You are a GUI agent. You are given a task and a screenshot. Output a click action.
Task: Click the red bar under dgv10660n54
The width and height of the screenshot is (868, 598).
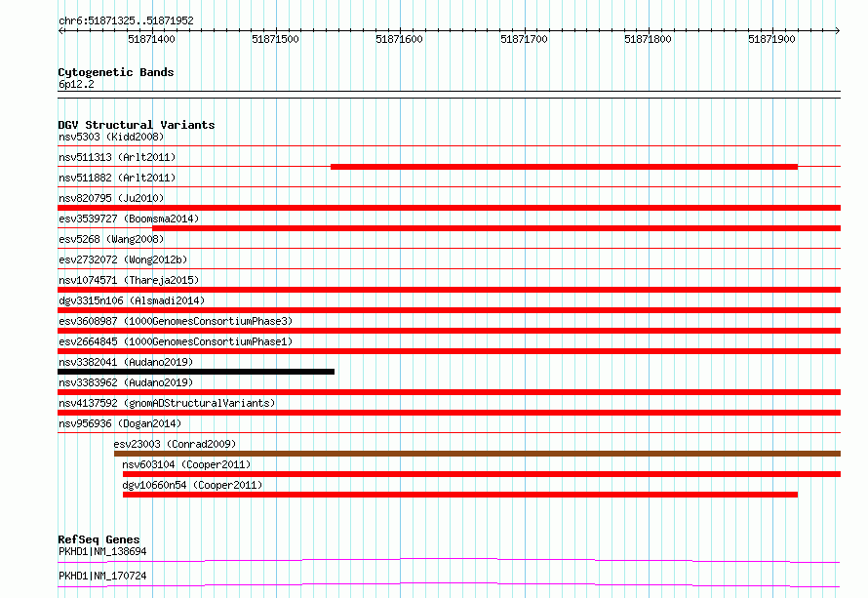(460, 495)
